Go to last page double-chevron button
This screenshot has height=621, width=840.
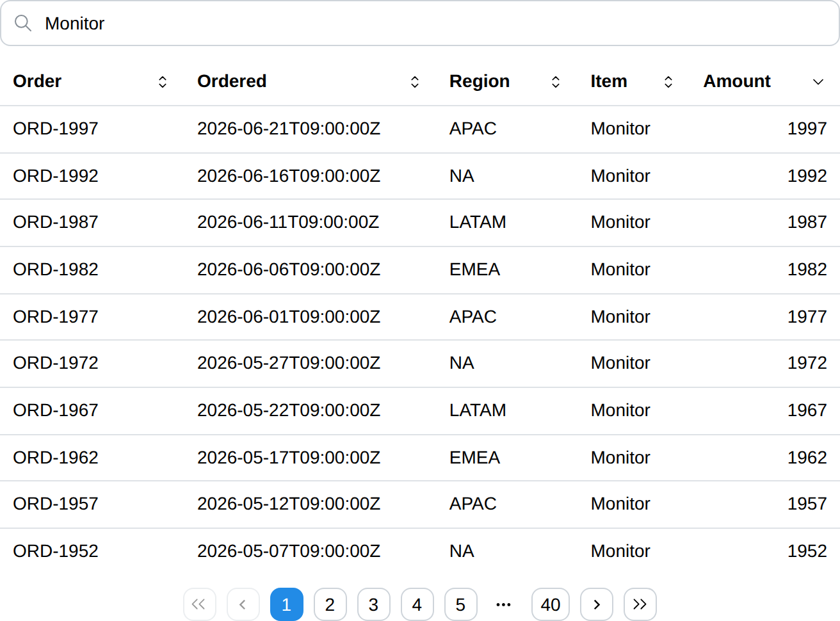point(640,604)
